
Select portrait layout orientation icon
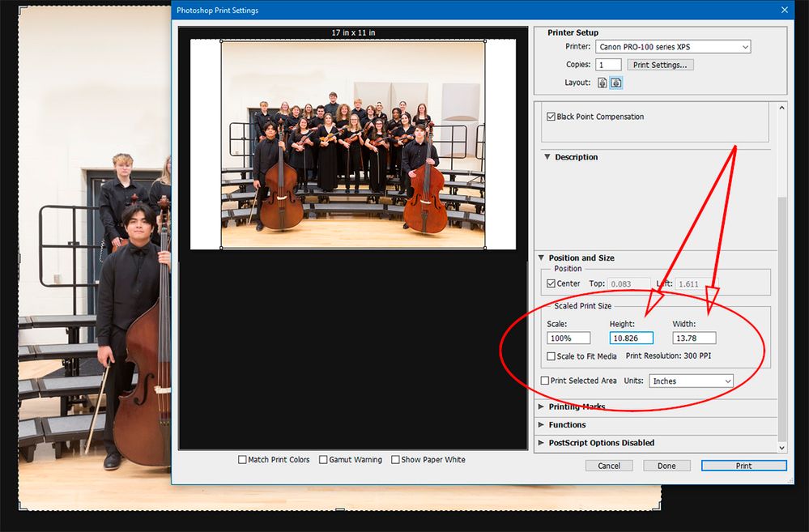tap(602, 83)
